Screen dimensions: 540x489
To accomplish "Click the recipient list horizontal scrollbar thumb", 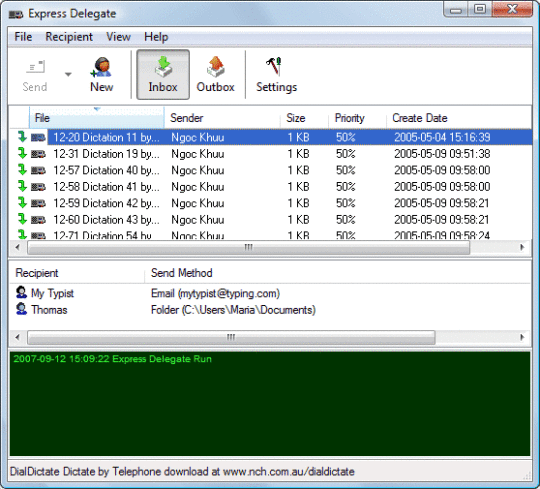I will 231,337.
